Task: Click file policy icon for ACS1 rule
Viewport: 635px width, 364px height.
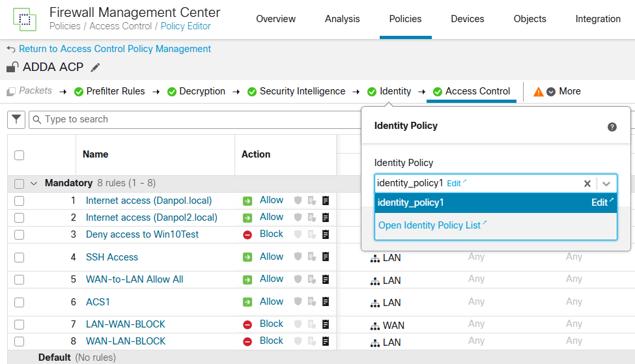Action: click(312, 301)
